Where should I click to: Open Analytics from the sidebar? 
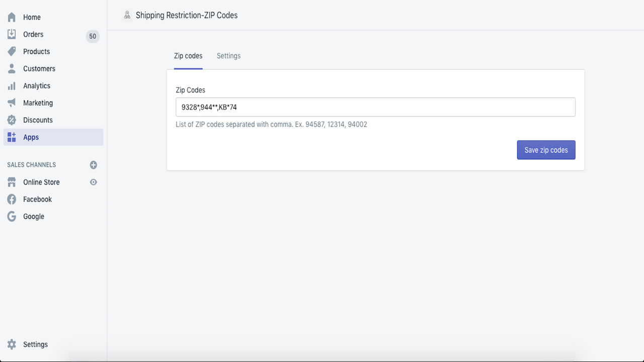pos(11,85)
